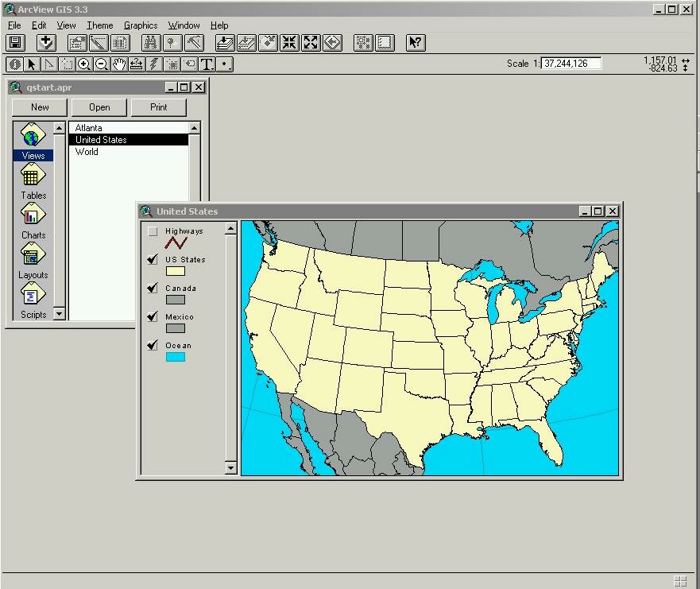Click the Save Project toolbar icon
Screen dimensions: 700x589
coord(15,43)
